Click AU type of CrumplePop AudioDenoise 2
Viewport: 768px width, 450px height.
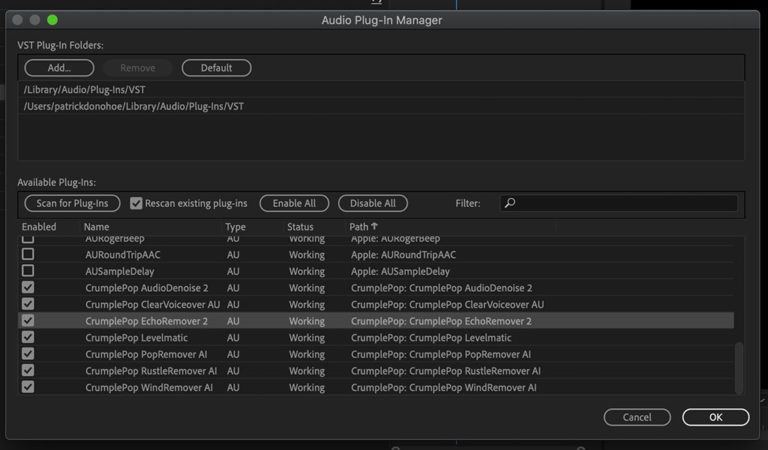233,288
